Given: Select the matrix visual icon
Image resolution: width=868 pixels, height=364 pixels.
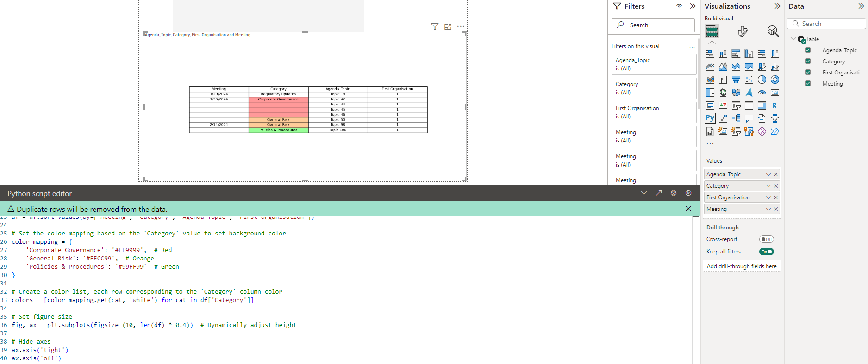Looking at the screenshot, I should (762, 105).
